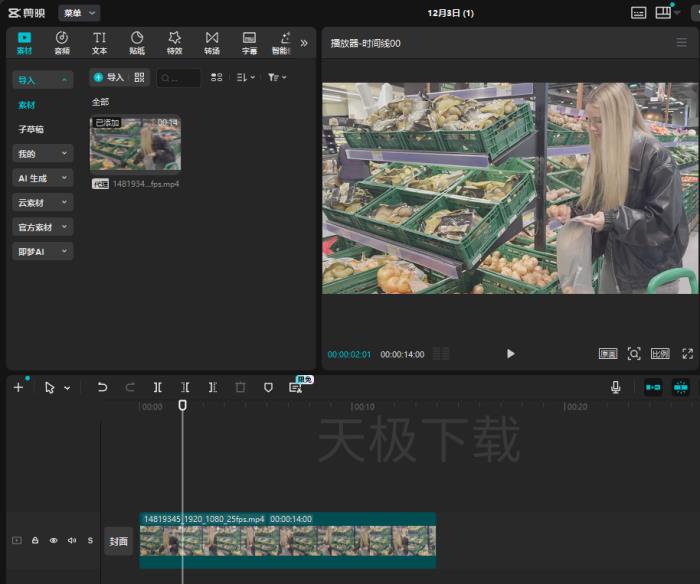
Task: Switch to the 文本 (text) tab
Action: tap(99, 42)
